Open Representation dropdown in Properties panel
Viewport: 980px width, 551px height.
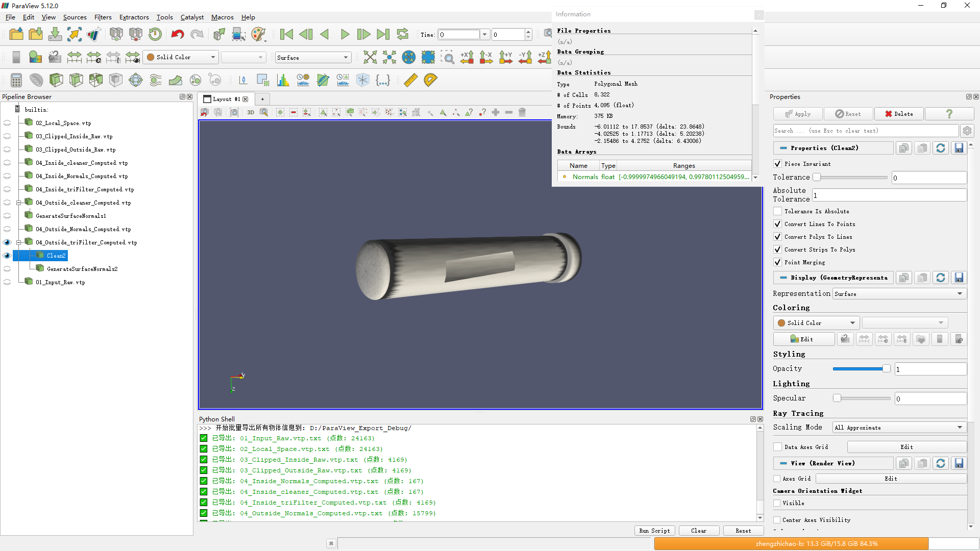(x=899, y=294)
